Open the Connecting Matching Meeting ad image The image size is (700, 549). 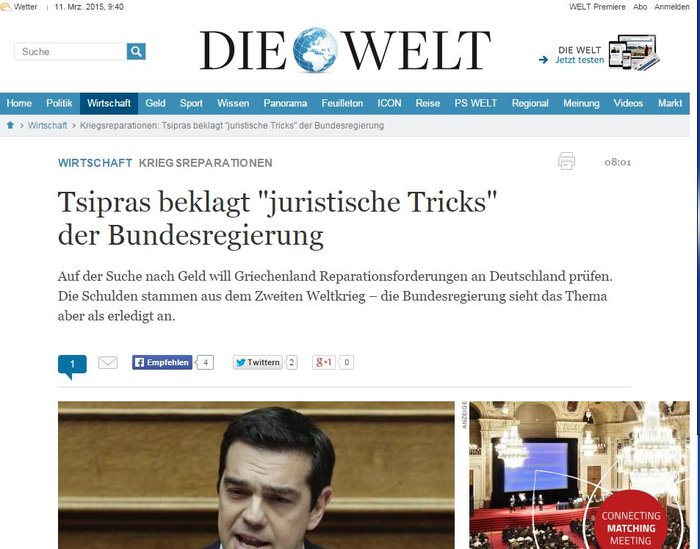point(579,475)
